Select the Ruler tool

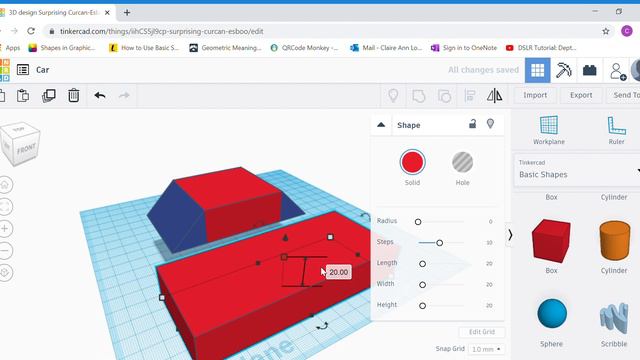click(x=616, y=130)
